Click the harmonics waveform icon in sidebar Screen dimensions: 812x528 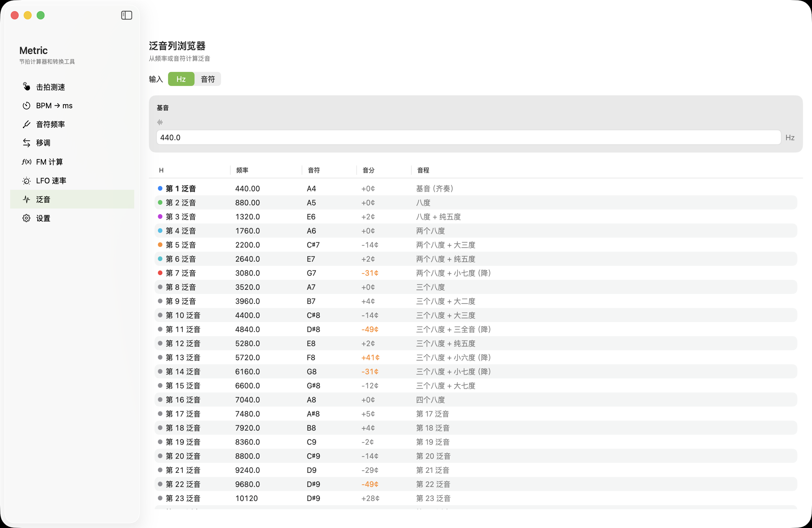[26, 199]
